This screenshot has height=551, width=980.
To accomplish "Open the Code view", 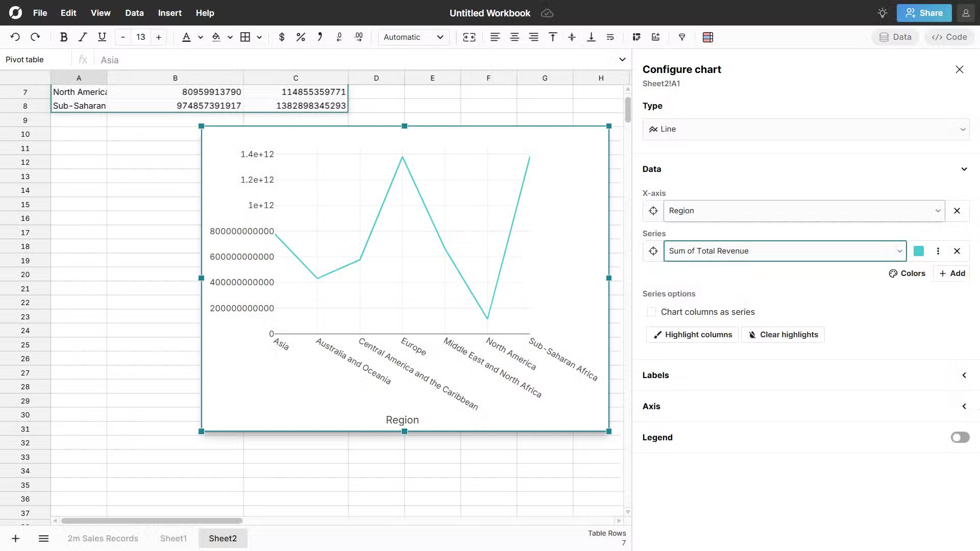I will click(x=949, y=37).
